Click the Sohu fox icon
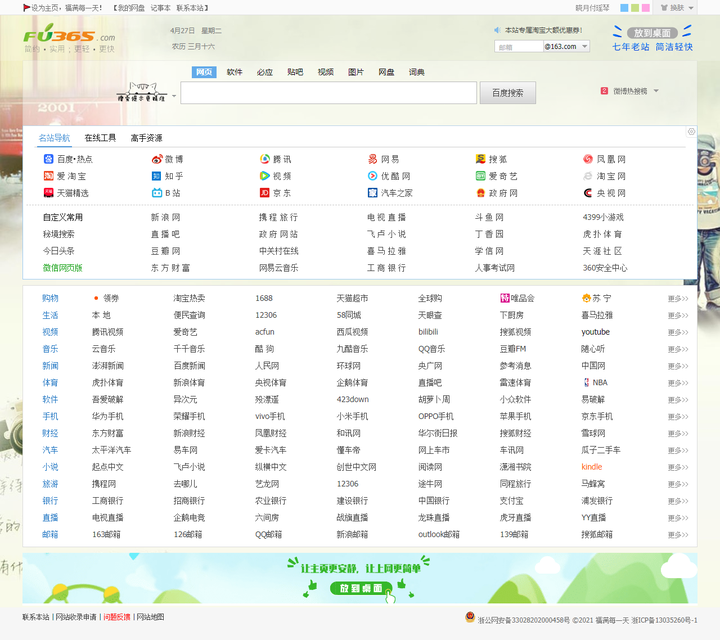 (481, 159)
